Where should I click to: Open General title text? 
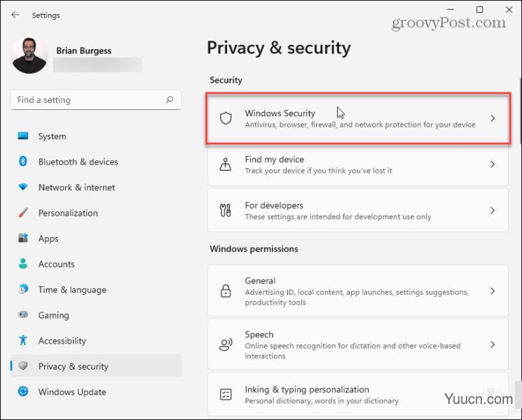[260, 281]
